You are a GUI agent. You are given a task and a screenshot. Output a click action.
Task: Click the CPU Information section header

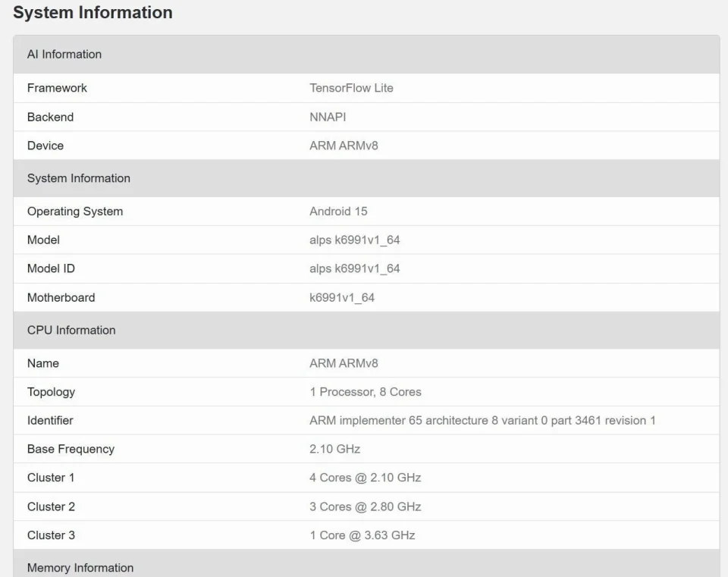pos(71,331)
